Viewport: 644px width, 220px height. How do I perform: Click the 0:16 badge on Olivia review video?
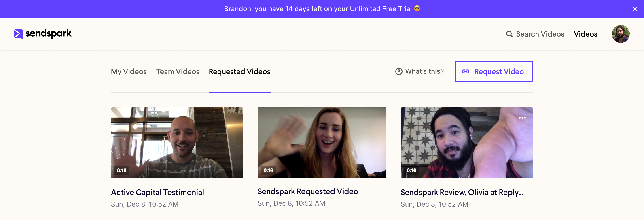point(411,170)
